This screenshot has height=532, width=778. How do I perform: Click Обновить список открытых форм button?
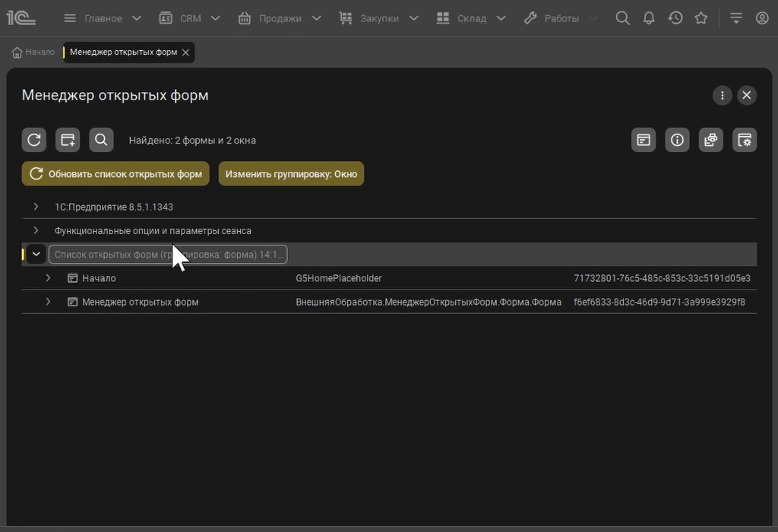[x=115, y=174]
